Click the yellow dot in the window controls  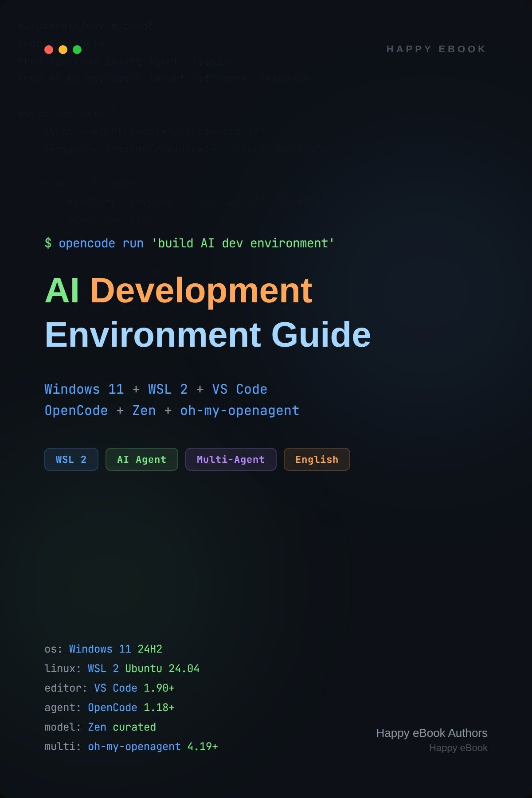[63, 50]
